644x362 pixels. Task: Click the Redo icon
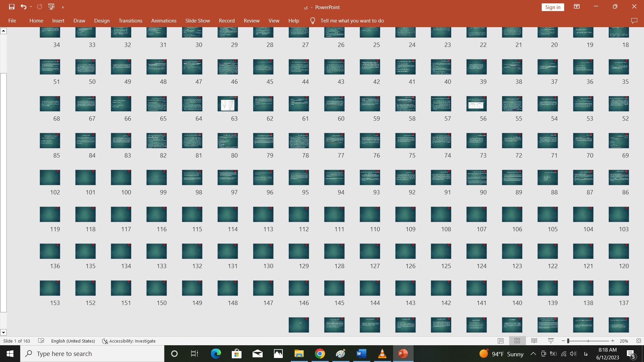pyautogui.click(x=40, y=7)
